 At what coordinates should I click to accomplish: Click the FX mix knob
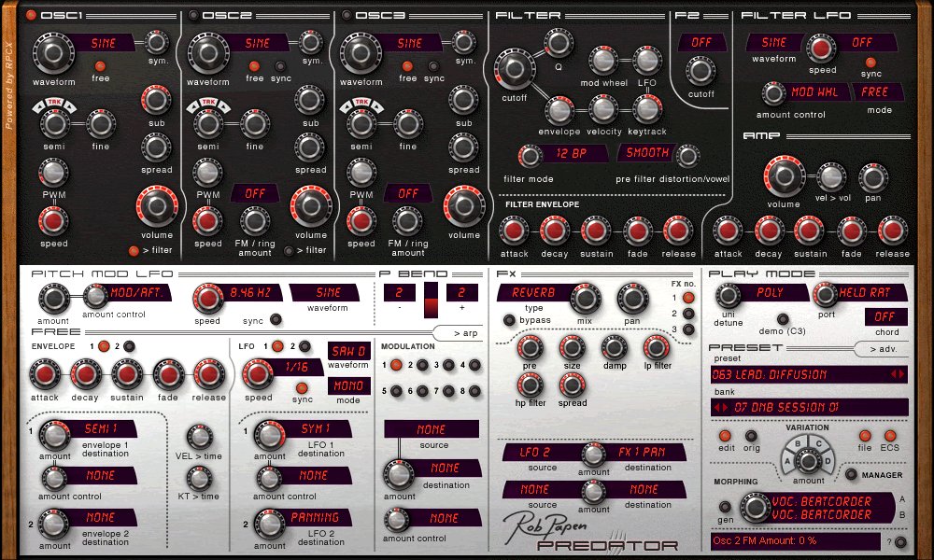[586, 298]
